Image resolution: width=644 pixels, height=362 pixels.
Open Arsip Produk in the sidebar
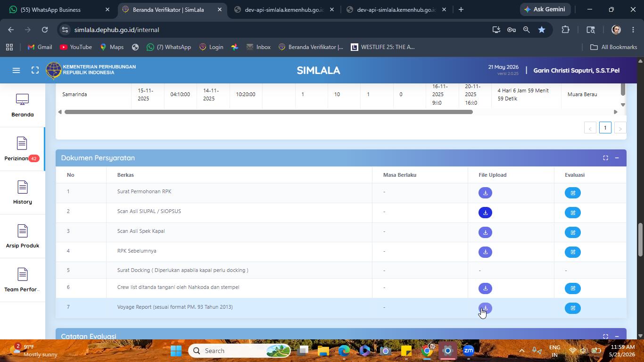pos(22,236)
